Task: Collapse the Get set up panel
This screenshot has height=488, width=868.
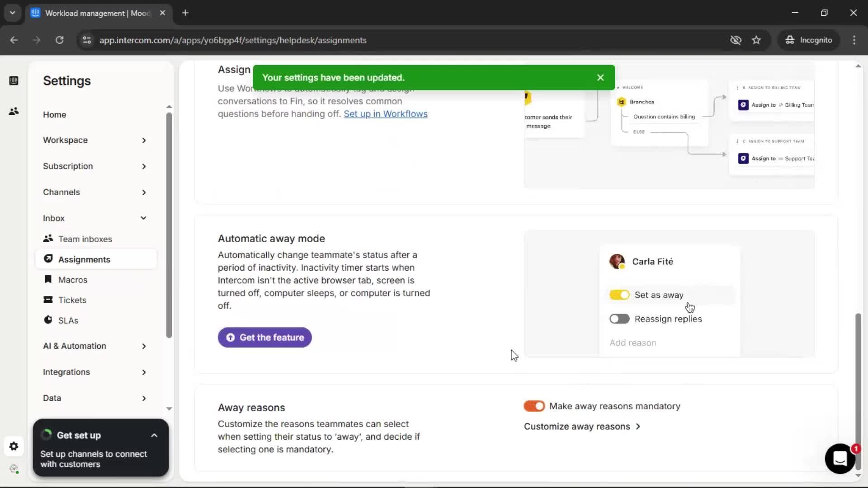Action: tap(154, 436)
